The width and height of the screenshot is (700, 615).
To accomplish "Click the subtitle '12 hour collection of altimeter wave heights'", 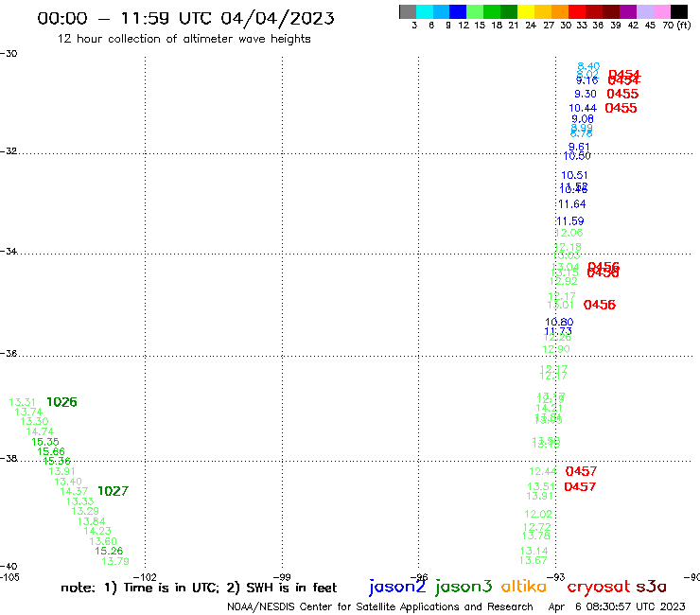I will (184, 39).
